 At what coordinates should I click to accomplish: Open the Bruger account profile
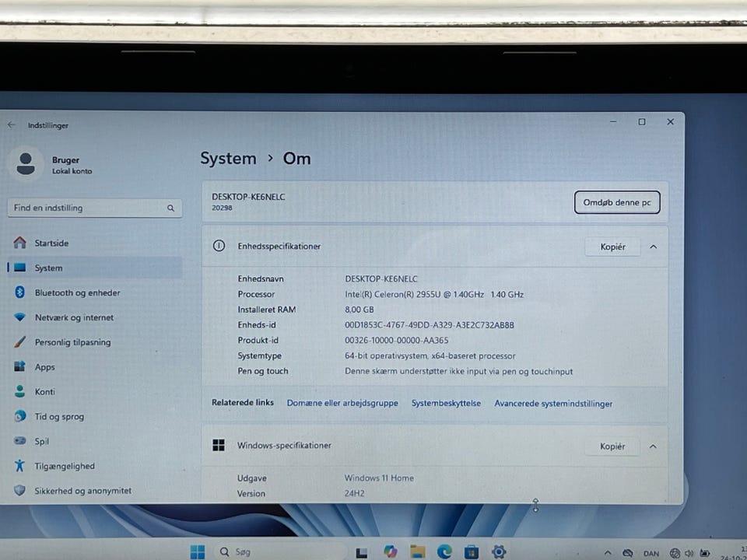pos(52,164)
